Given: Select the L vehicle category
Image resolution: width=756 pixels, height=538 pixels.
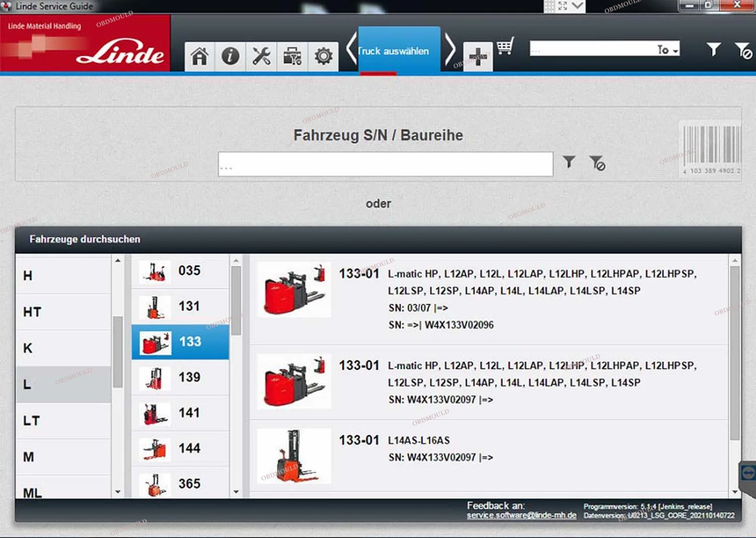Looking at the screenshot, I should [64, 384].
